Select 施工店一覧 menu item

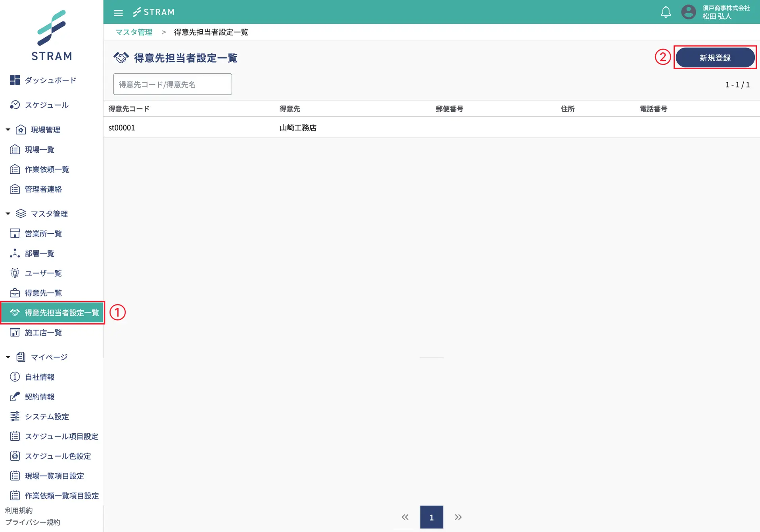click(43, 332)
